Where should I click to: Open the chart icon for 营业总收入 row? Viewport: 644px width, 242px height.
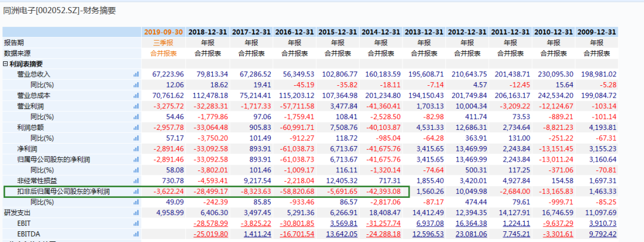136,75
